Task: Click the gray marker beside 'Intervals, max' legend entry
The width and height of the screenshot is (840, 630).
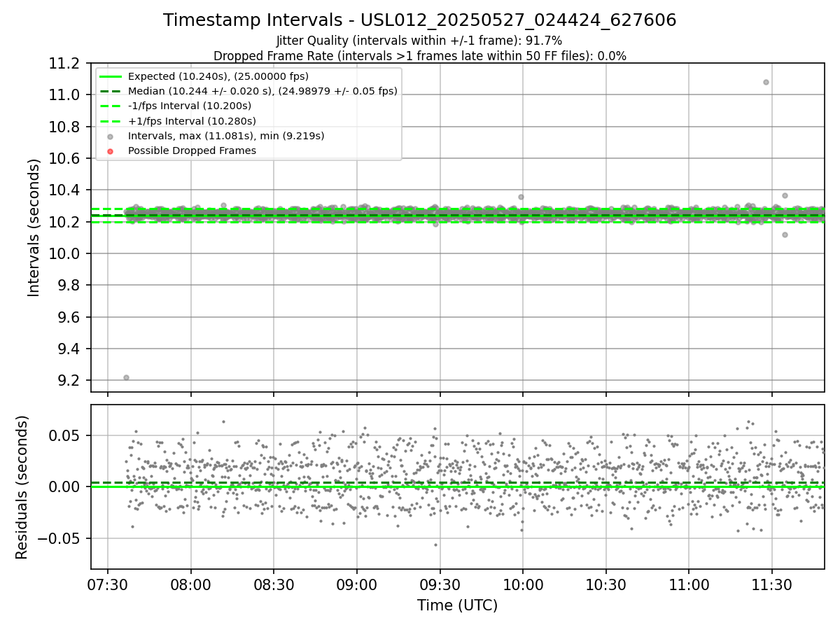Action: click(x=110, y=136)
